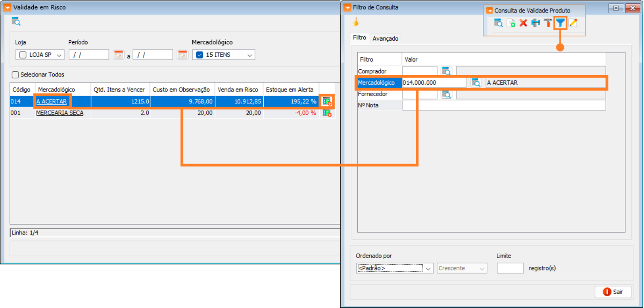Viewport: 644px width, 308px height.
Task: Click the Mercadológico lookup search icon
Action: [476, 83]
